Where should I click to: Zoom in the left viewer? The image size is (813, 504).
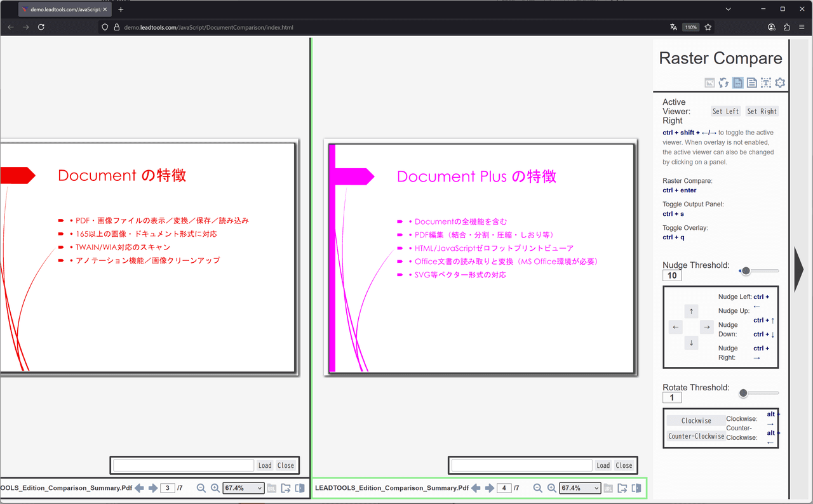click(215, 488)
